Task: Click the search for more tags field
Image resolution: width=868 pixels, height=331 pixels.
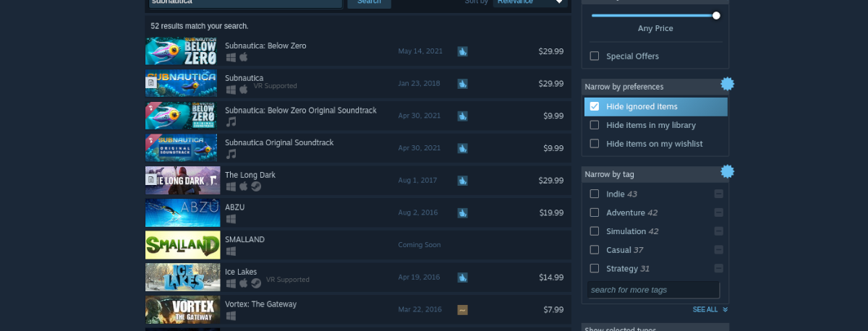Action: coord(654,290)
